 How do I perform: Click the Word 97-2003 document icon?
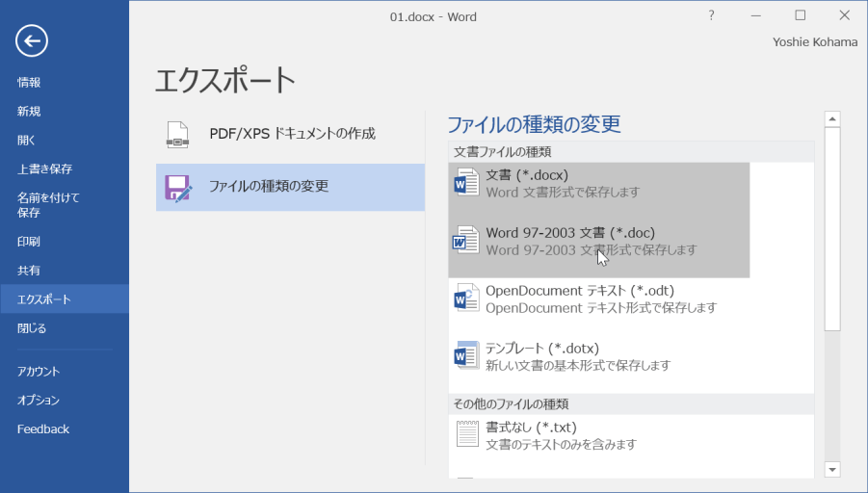466,240
